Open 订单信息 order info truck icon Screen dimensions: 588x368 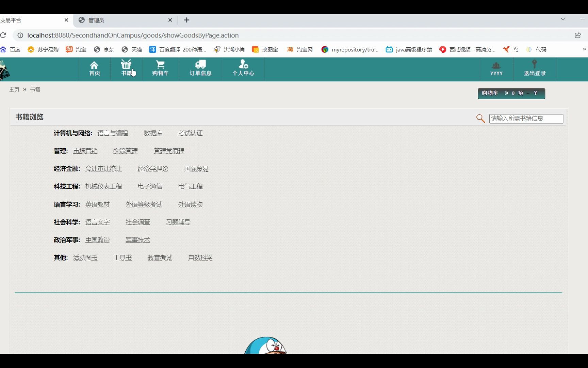click(200, 68)
